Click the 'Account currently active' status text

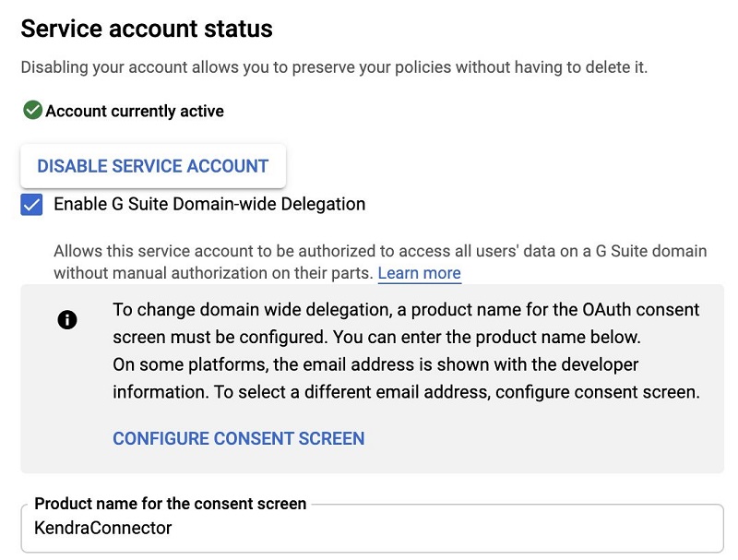(x=135, y=111)
